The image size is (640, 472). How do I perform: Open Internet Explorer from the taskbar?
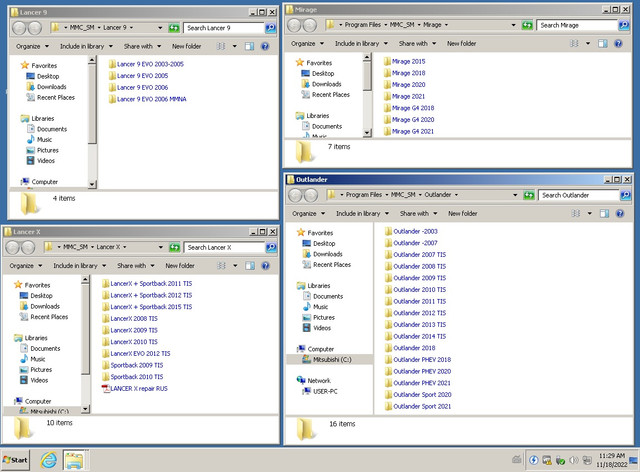point(49,460)
